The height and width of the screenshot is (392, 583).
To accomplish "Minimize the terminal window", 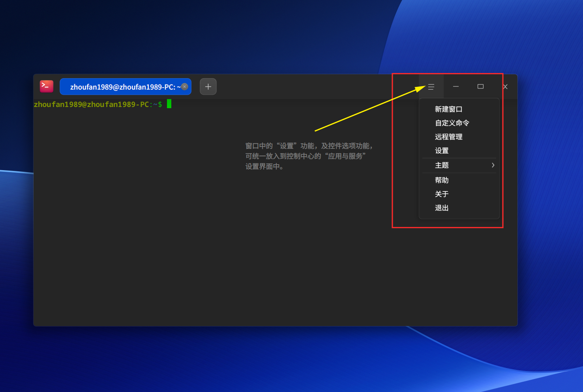I will pos(456,86).
